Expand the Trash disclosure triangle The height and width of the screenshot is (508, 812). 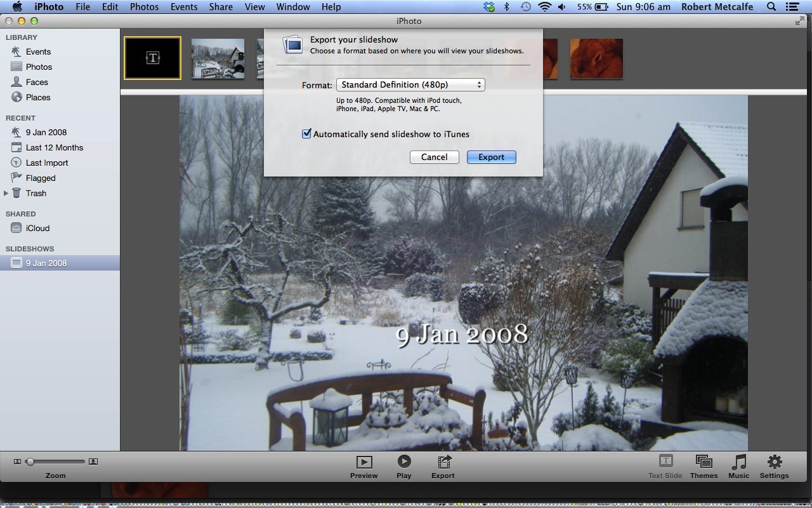(6, 193)
